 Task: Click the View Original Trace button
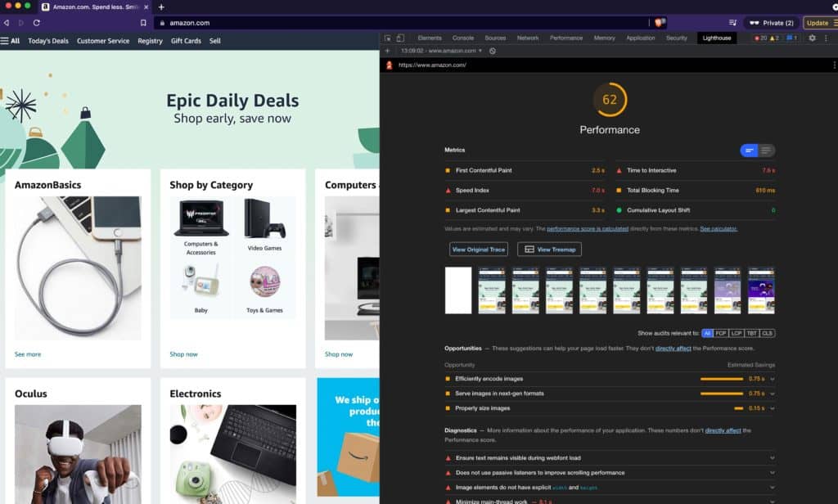478,249
